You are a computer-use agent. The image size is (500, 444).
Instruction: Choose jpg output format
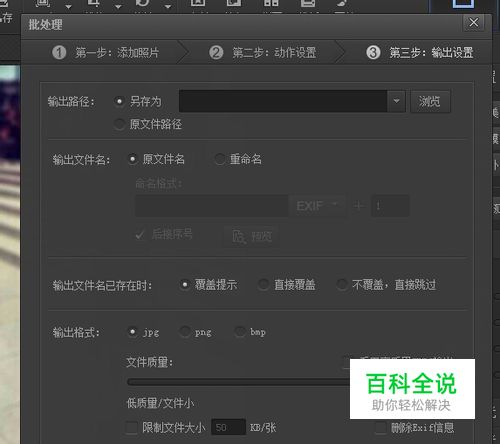point(132,332)
